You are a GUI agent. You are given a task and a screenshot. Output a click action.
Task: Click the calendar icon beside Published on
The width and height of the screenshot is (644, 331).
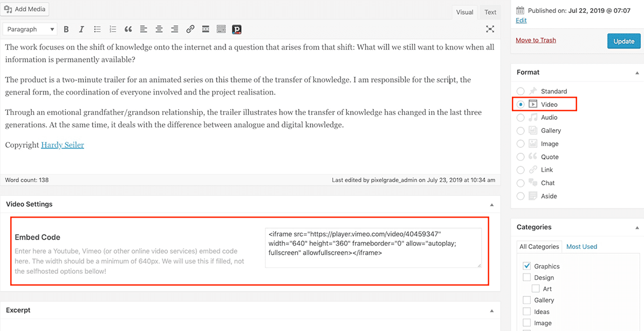(x=520, y=11)
